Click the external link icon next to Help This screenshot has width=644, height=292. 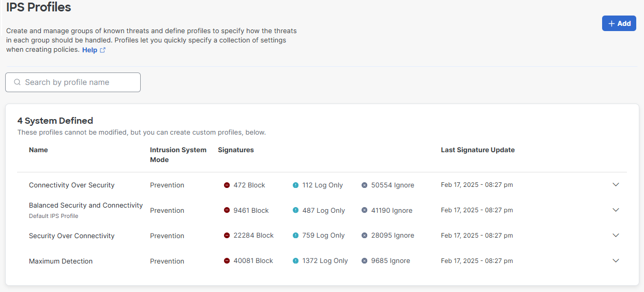(102, 50)
